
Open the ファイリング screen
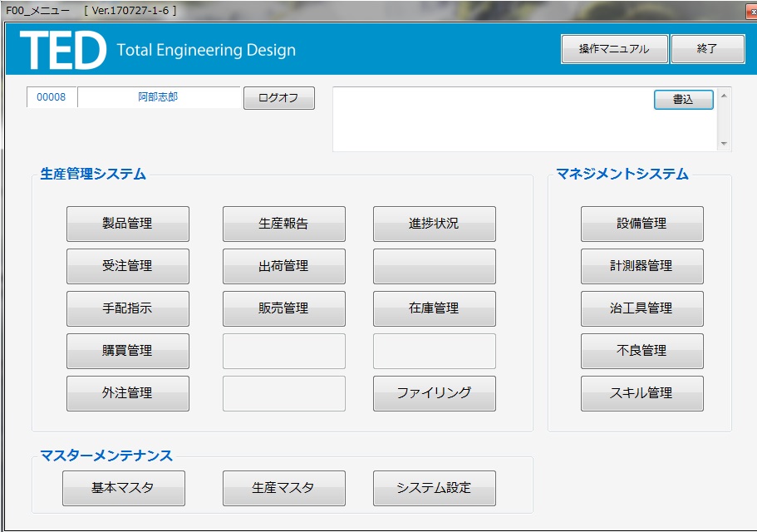point(434,393)
